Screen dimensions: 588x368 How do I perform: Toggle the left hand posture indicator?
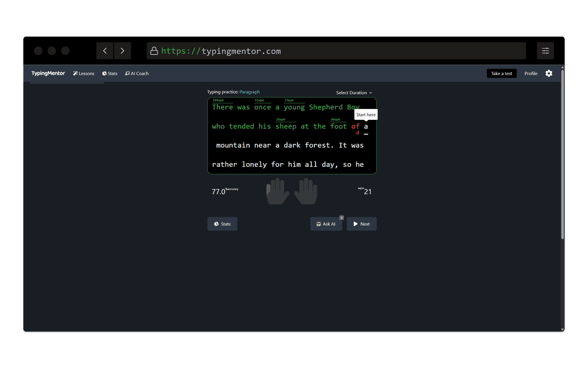coord(277,191)
